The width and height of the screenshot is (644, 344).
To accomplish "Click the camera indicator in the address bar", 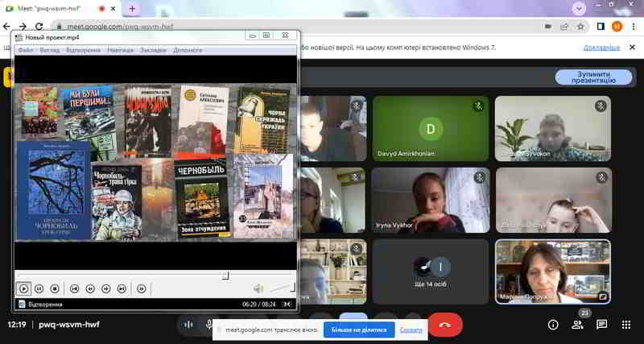I will [x=548, y=27].
